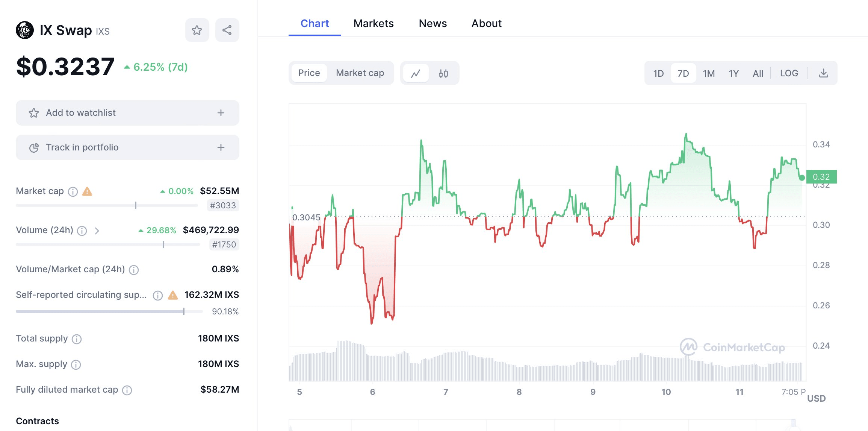Screen dimensions: 868x431
Task: Switch to candlestick chart view icon
Action: pos(443,73)
